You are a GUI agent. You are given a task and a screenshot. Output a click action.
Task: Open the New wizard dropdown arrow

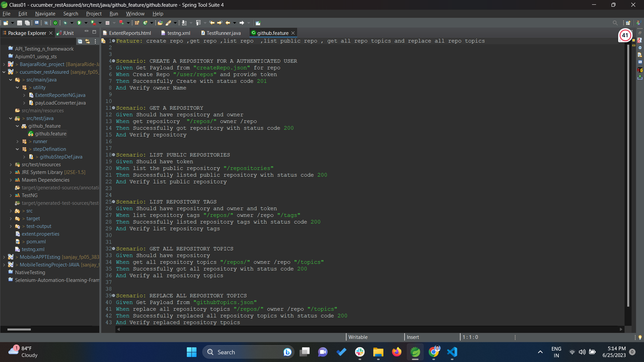[x=12, y=23]
